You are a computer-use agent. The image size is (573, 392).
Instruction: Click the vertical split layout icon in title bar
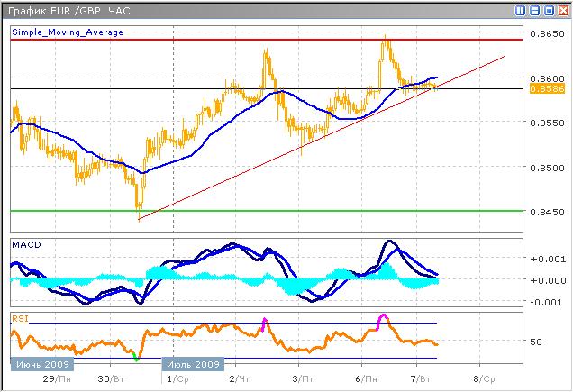click(522, 10)
